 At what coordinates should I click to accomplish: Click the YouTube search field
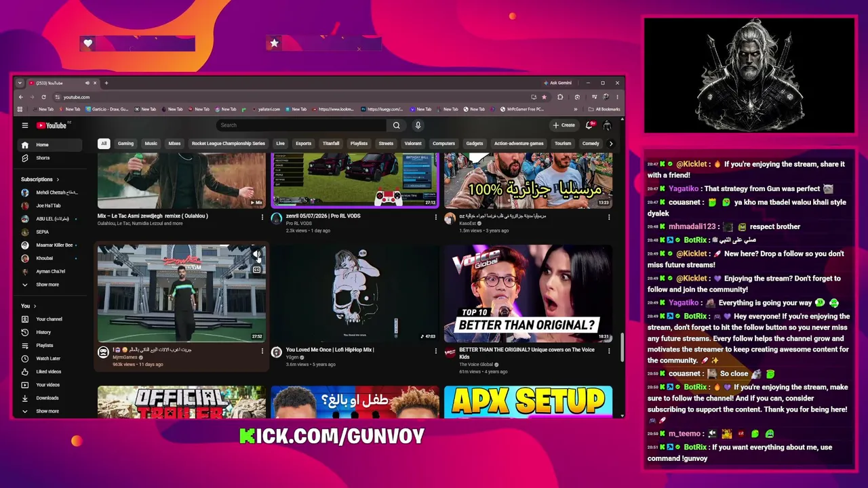[302, 125]
